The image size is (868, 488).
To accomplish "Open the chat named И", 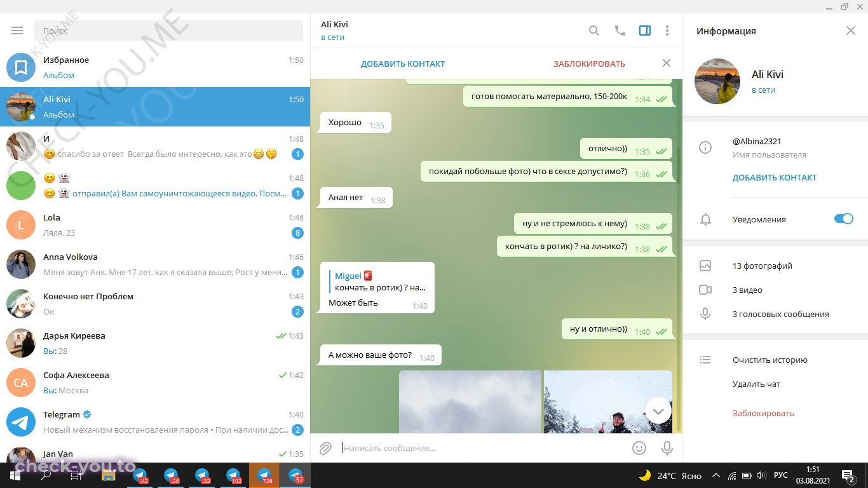I will coord(155,146).
